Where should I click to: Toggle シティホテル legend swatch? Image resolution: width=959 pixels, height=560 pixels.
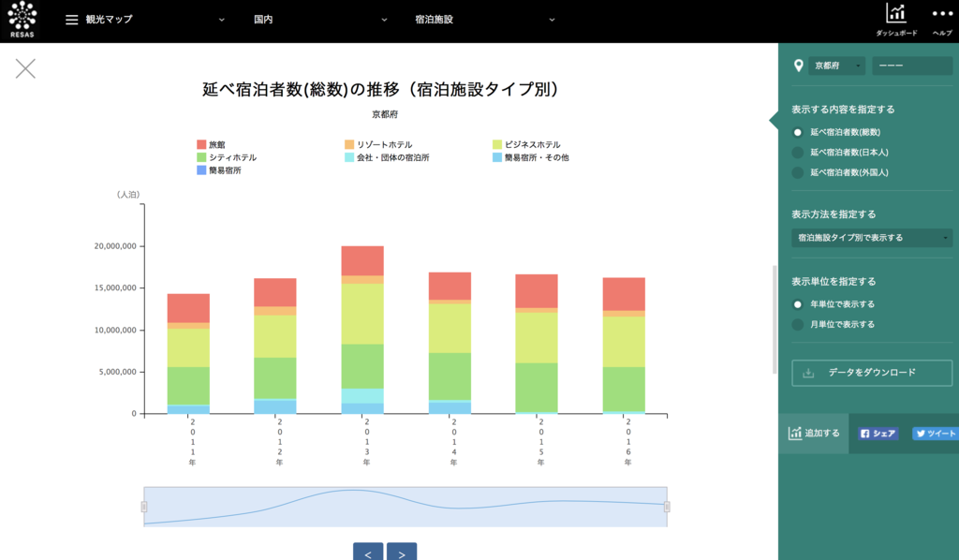[x=201, y=157]
